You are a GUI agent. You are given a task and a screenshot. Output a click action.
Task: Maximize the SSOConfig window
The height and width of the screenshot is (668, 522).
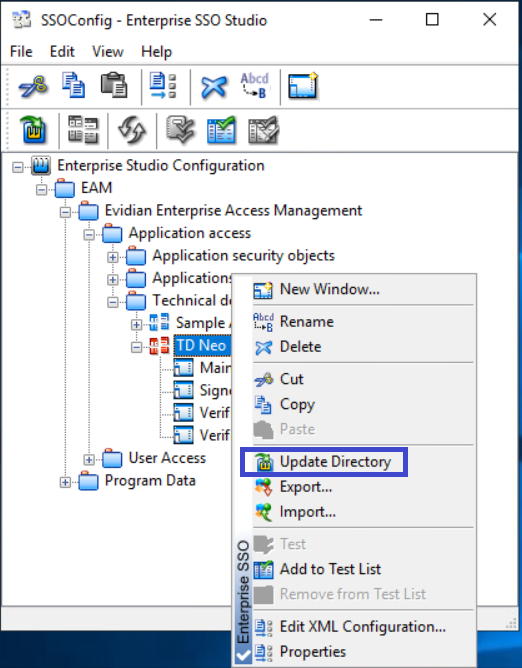(432, 20)
